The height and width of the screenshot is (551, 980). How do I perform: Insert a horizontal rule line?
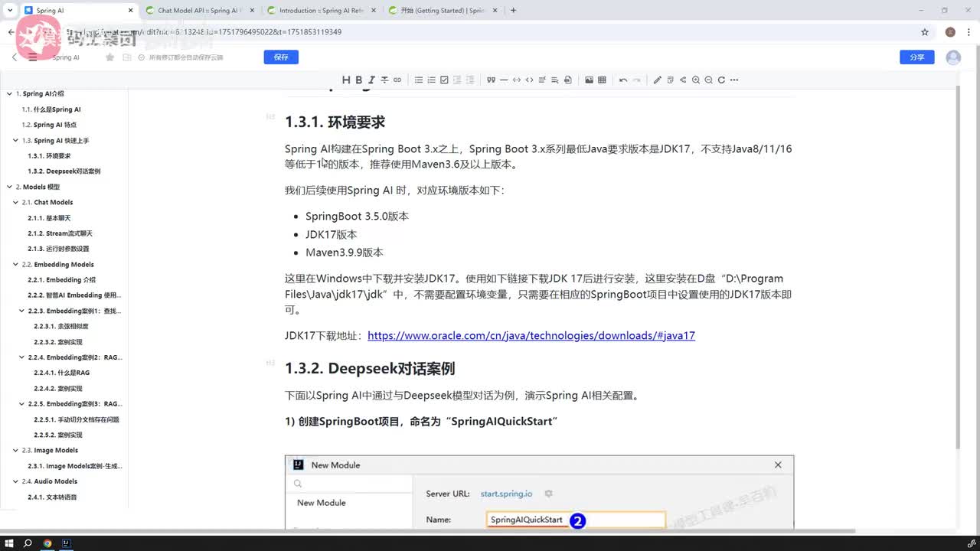point(504,80)
